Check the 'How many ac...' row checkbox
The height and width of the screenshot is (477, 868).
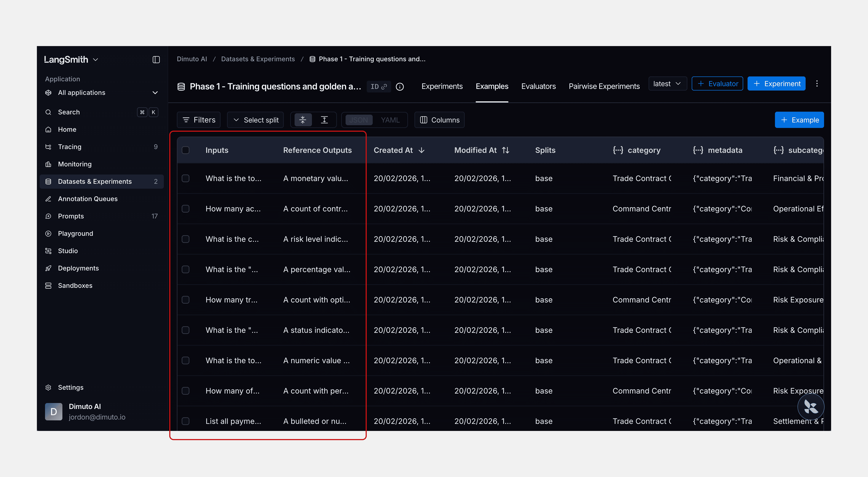pos(186,209)
